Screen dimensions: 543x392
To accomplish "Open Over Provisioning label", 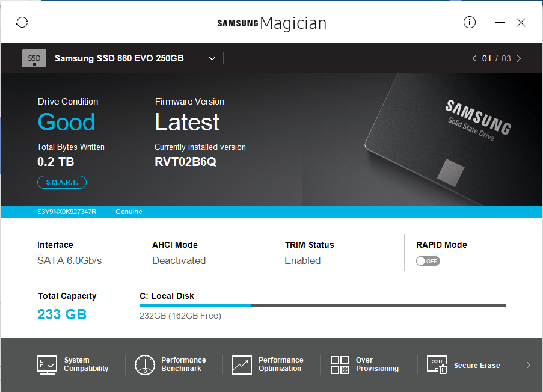I will (377, 364).
